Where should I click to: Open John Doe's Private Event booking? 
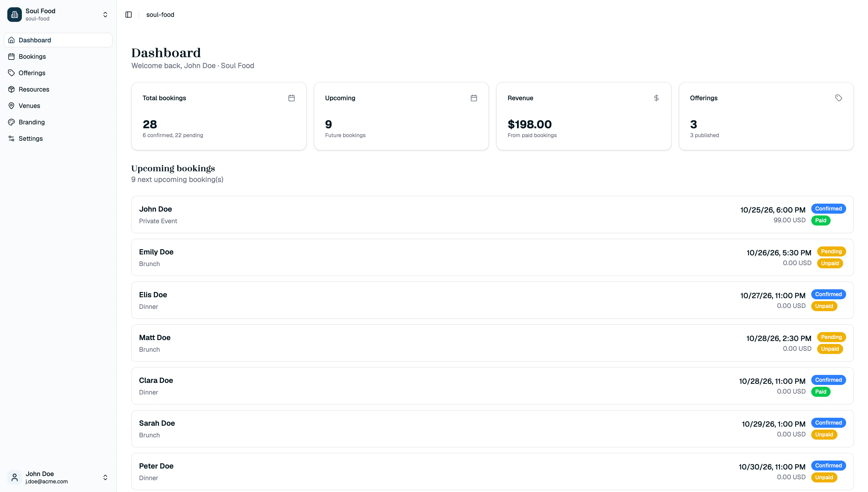492,215
